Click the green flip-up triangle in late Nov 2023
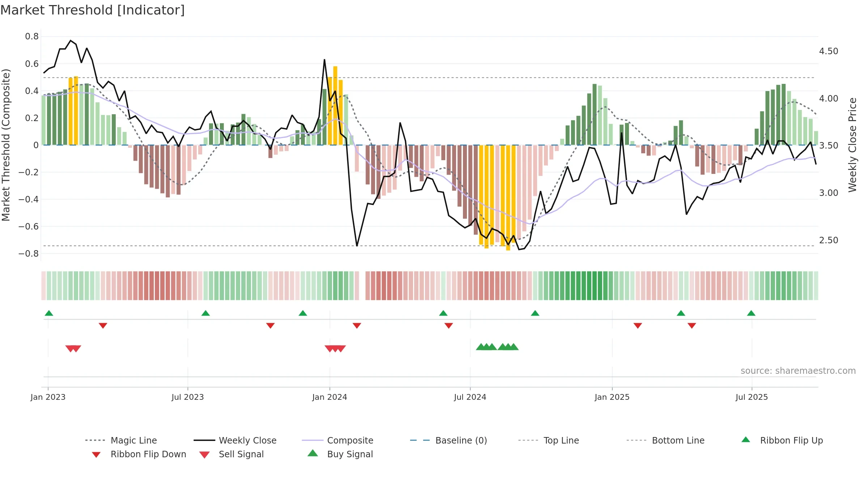 [x=303, y=313]
